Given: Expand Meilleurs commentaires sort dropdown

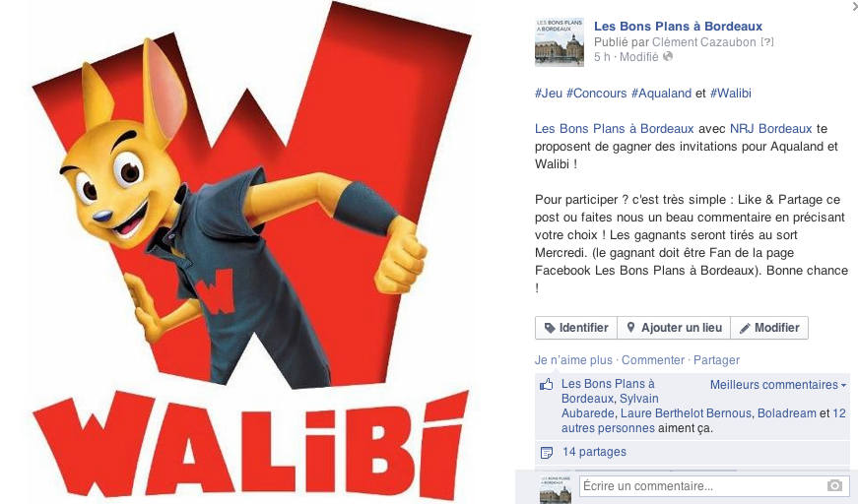Looking at the screenshot, I should [778, 385].
